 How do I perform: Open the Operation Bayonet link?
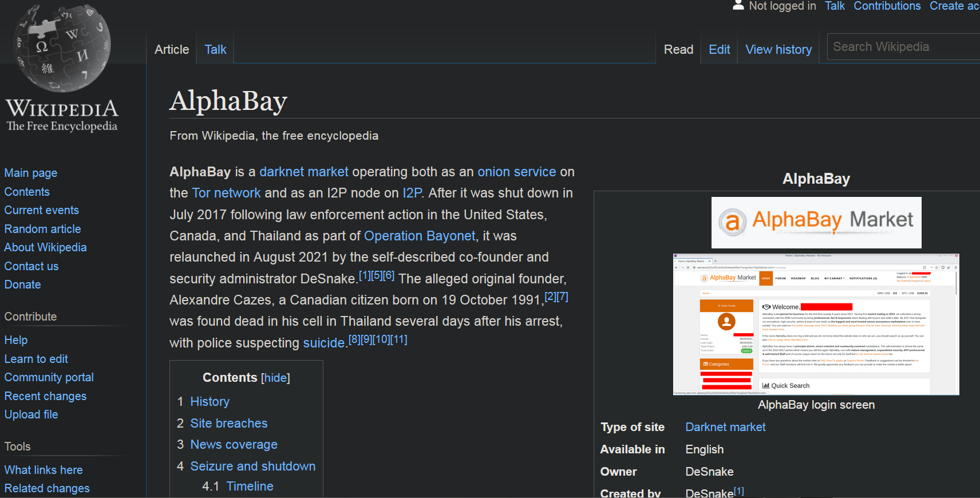[420, 236]
